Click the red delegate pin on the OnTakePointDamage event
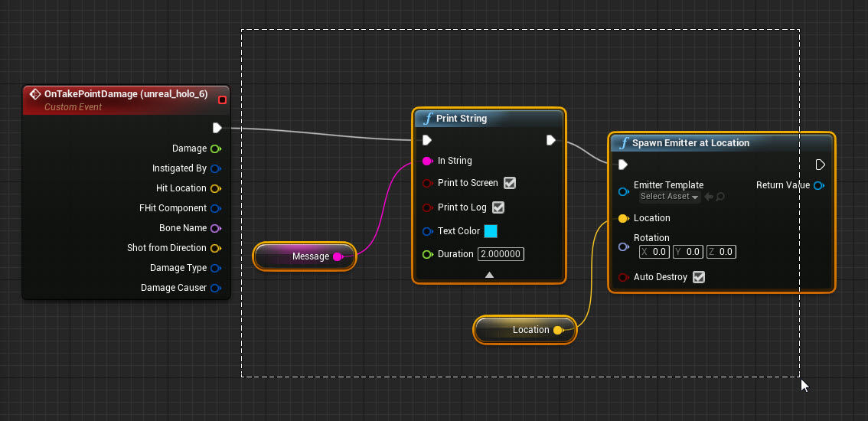 (x=222, y=100)
